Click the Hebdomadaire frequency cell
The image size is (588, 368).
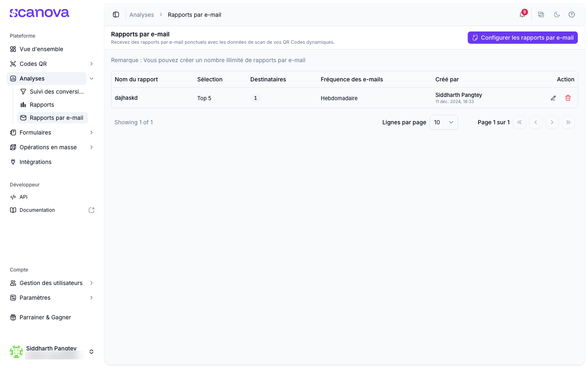pos(339,98)
